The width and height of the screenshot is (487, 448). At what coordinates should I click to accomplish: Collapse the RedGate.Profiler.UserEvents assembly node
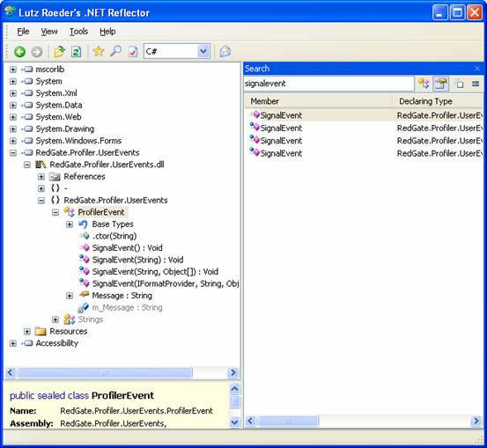13,153
